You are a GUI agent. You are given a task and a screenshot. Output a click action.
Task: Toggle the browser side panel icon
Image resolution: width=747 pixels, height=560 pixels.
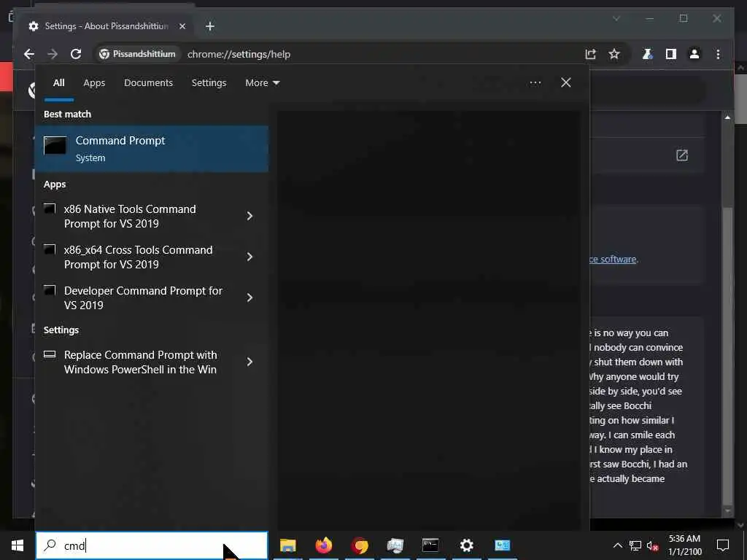(x=671, y=54)
